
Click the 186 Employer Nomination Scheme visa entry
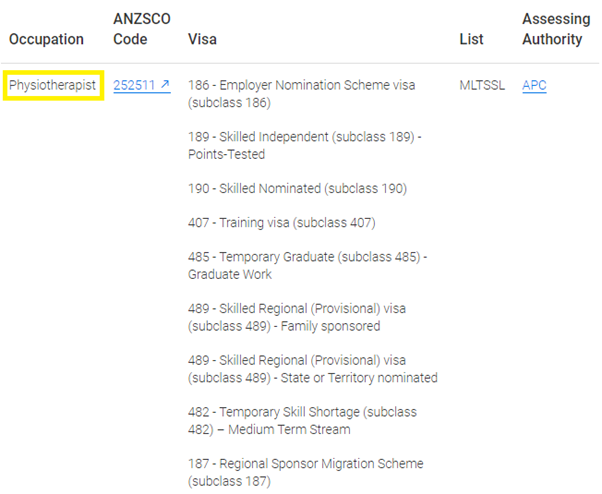tap(301, 94)
